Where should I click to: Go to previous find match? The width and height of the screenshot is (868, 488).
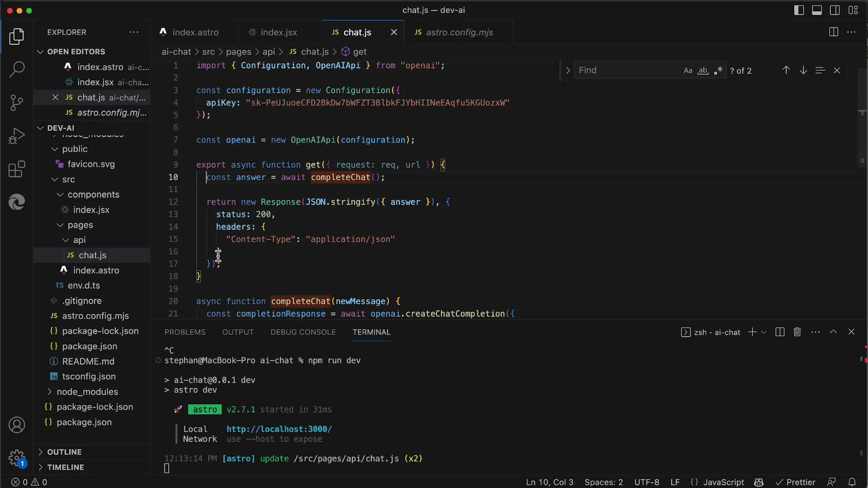[786, 70]
